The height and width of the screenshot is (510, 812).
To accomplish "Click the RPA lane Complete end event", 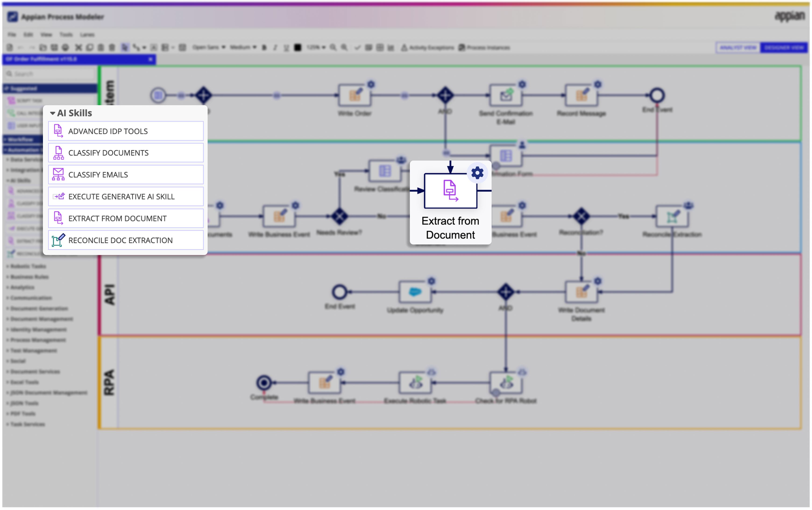I will click(264, 383).
